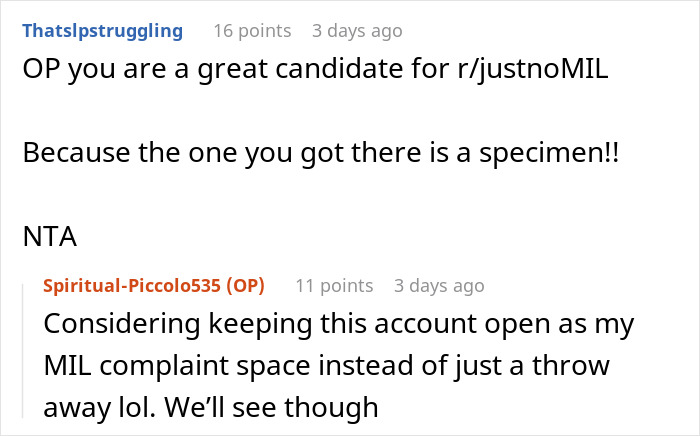700x436 pixels.
Task: Open Thatslpstruggling's user profile
Action: pyautogui.click(x=102, y=30)
